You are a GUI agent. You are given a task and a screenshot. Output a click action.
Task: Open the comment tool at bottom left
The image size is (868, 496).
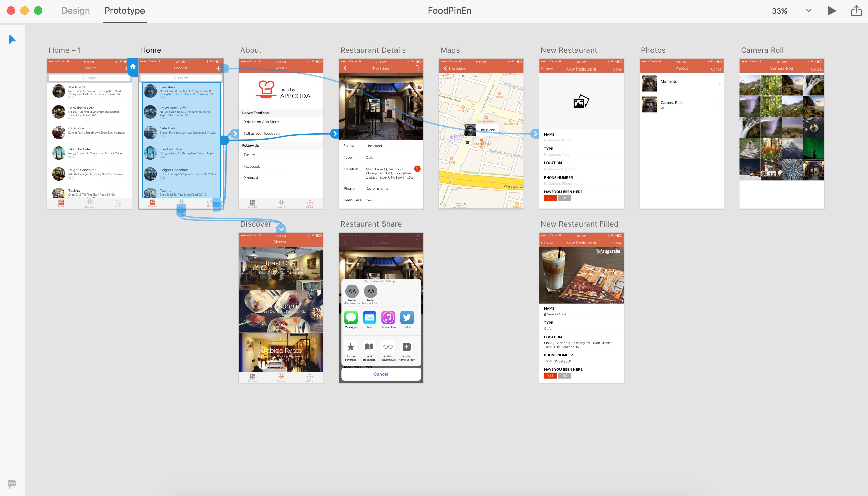tap(12, 484)
